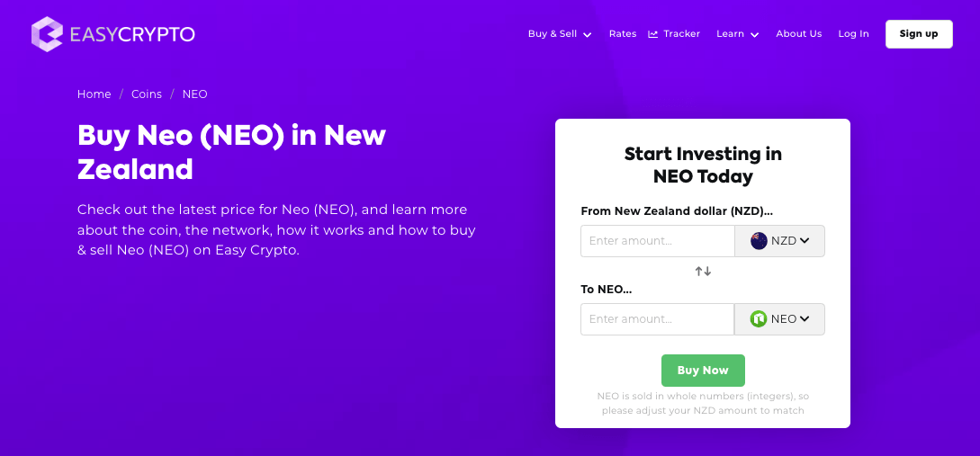Click the Coins breadcrumb link

pyautogui.click(x=147, y=94)
